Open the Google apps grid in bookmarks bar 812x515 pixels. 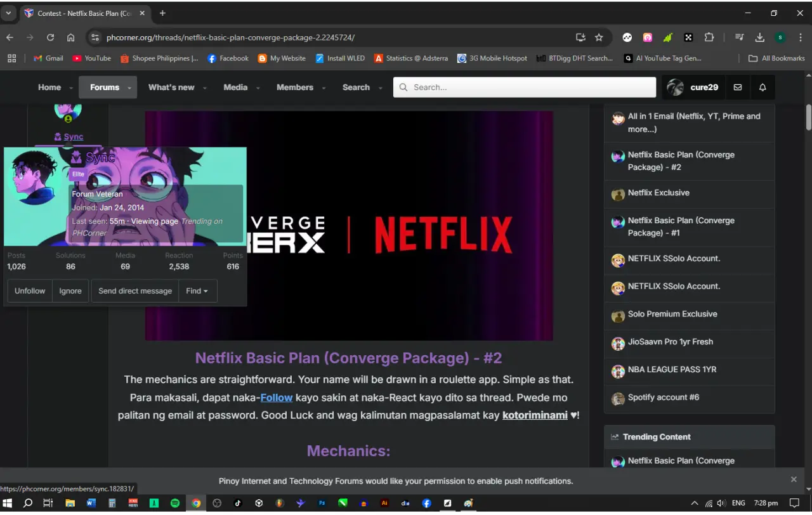tap(11, 58)
